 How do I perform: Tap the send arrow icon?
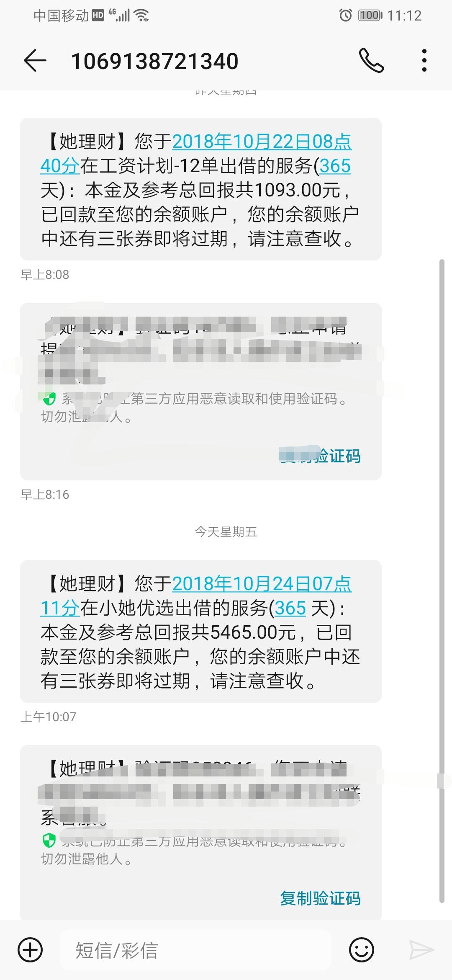421,950
